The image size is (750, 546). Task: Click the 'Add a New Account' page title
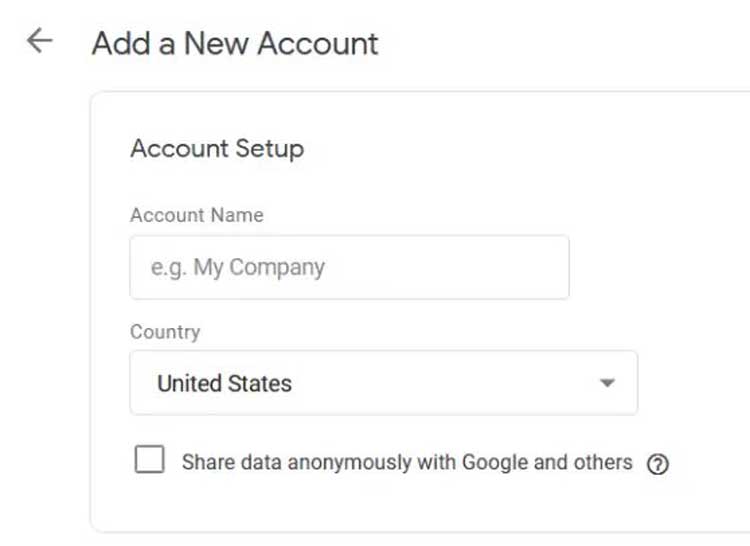[x=235, y=44]
